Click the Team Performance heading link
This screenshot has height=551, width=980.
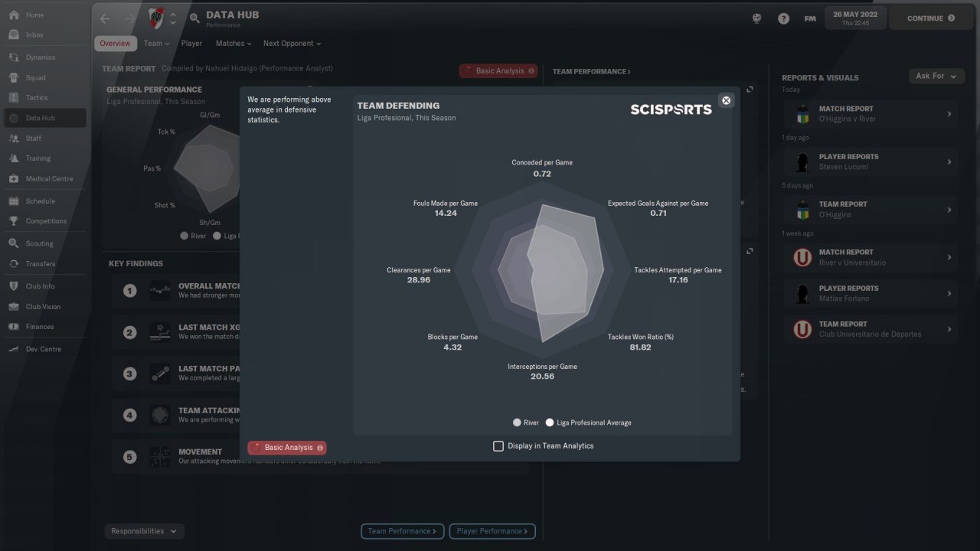(592, 72)
